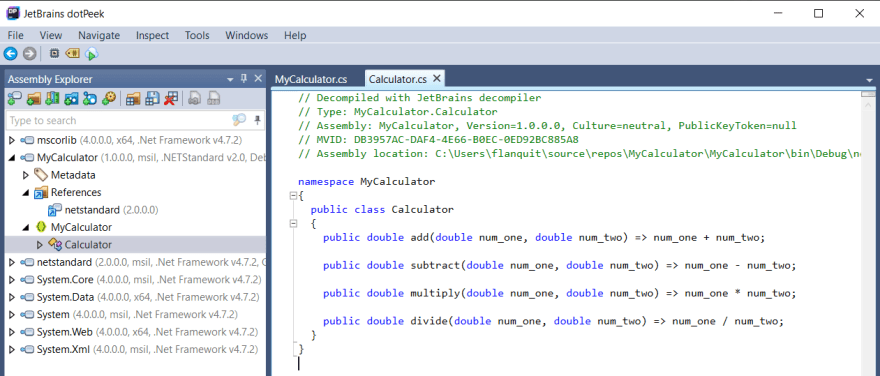Click Save Assembly List floppy icon
The height and width of the screenshot is (376, 880).
coord(152,99)
